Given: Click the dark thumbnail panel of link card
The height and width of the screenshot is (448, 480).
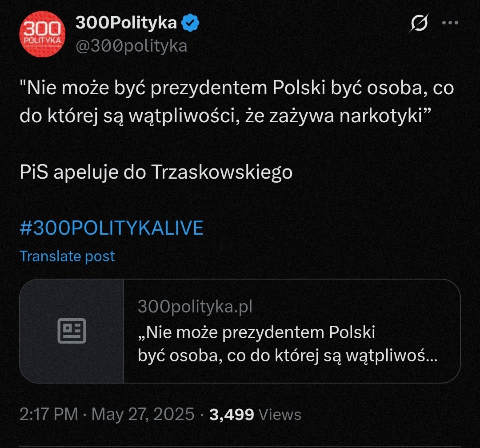Looking at the screenshot, I should tap(72, 331).
